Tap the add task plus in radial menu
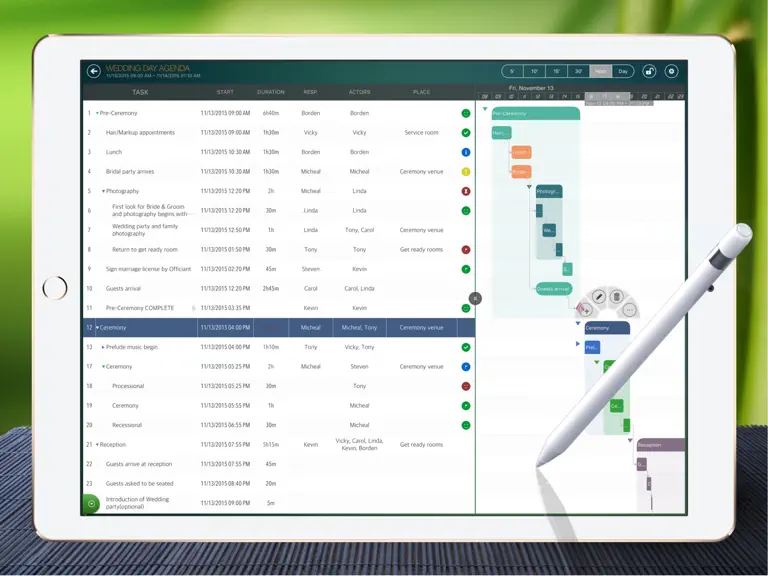The height and width of the screenshot is (576, 768). (x=586, y=310)
